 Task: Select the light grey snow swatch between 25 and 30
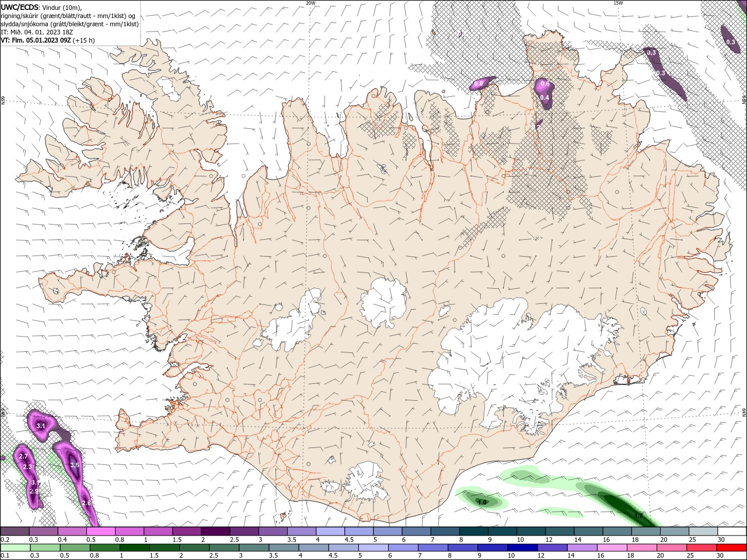[x=704, y=531]
